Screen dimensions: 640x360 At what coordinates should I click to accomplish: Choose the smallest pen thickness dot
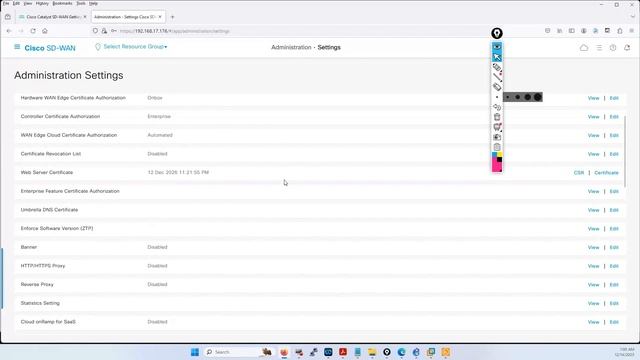[508, 97]
